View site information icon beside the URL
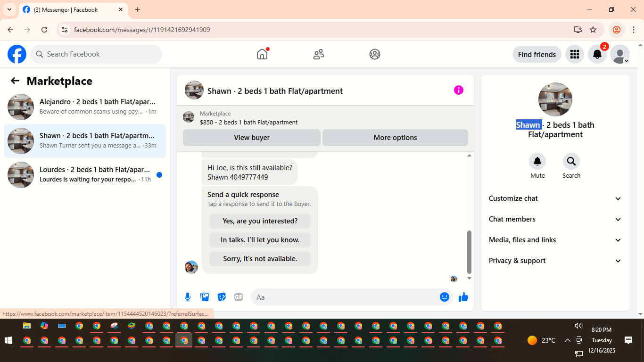644x362 pixels. coord(65,30)
